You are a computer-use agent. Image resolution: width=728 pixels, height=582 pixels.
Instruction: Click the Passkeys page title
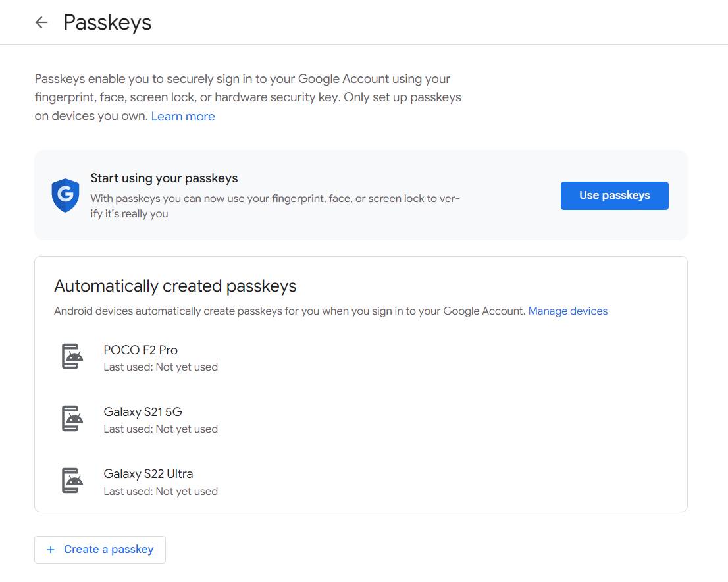click(107, 22)
